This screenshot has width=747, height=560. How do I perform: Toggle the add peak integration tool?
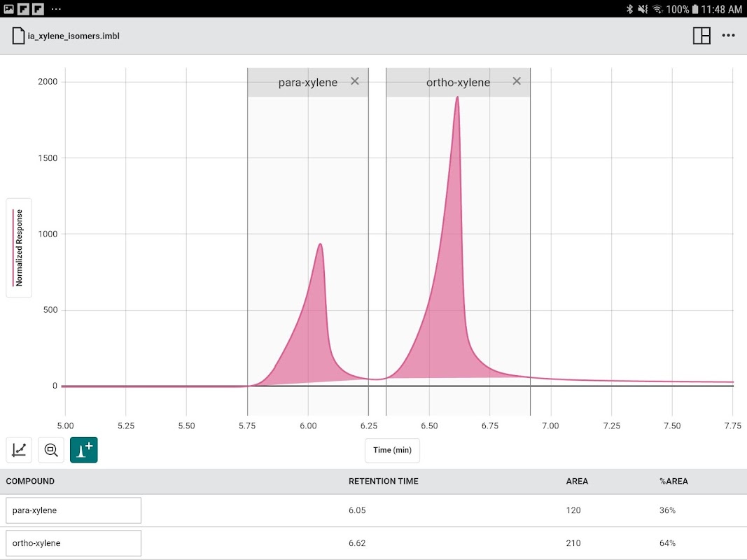(84, 449)
